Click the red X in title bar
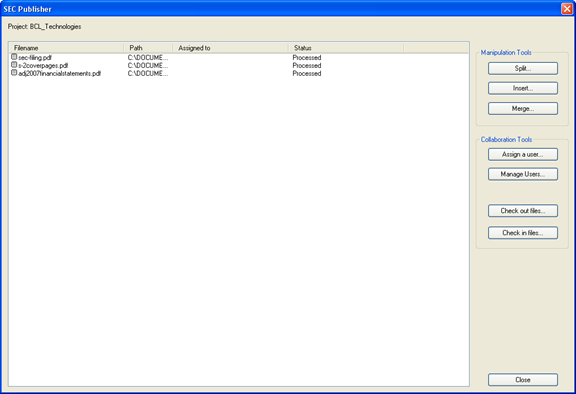The height and width of the screenshot is (394, 576). (x=567, y=8)
